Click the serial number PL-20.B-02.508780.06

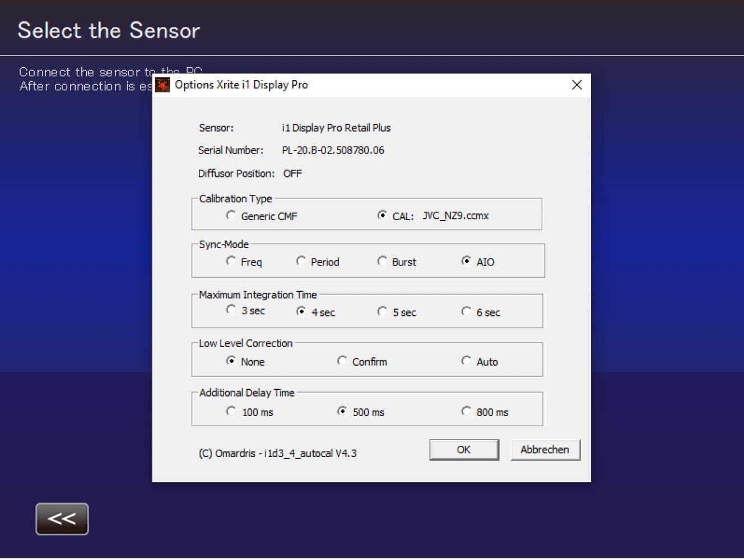click(333, 150)
